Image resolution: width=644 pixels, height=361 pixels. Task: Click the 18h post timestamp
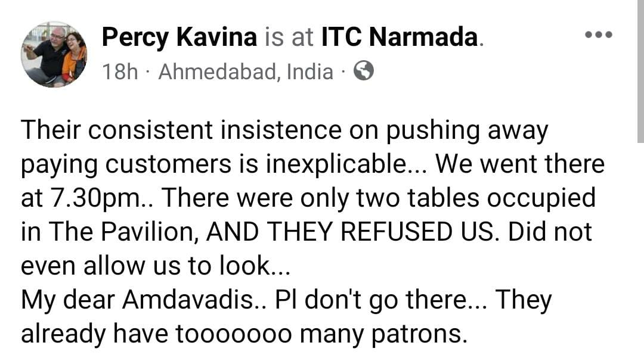(x=120, y=72)
